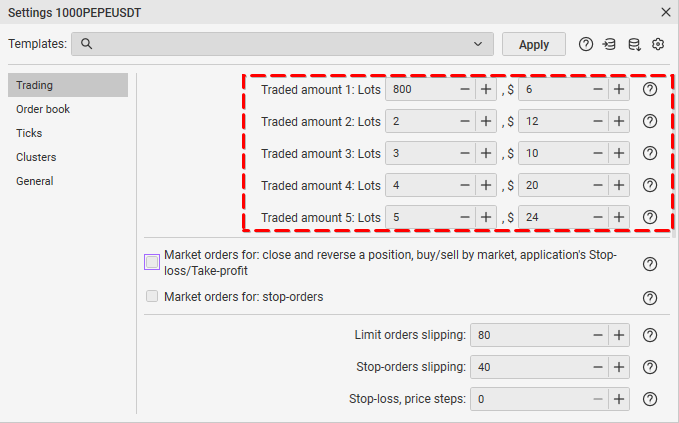Decrease Traded amount 1 dollar value
The height and width of the screenshot is (423, 679).
tap(598, 89)
